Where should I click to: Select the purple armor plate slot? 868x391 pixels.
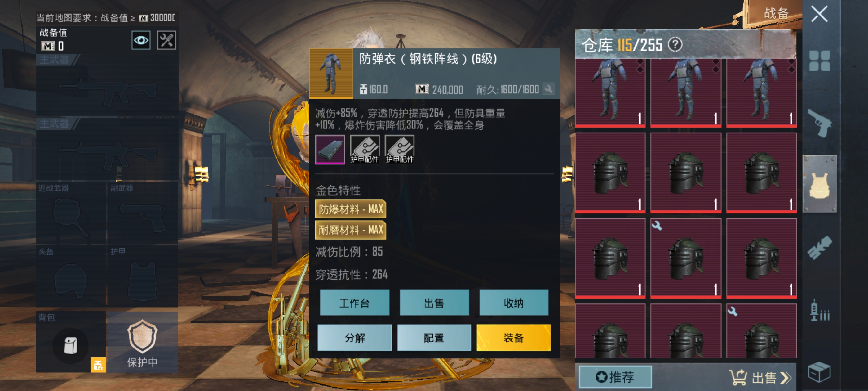(330, 150)
